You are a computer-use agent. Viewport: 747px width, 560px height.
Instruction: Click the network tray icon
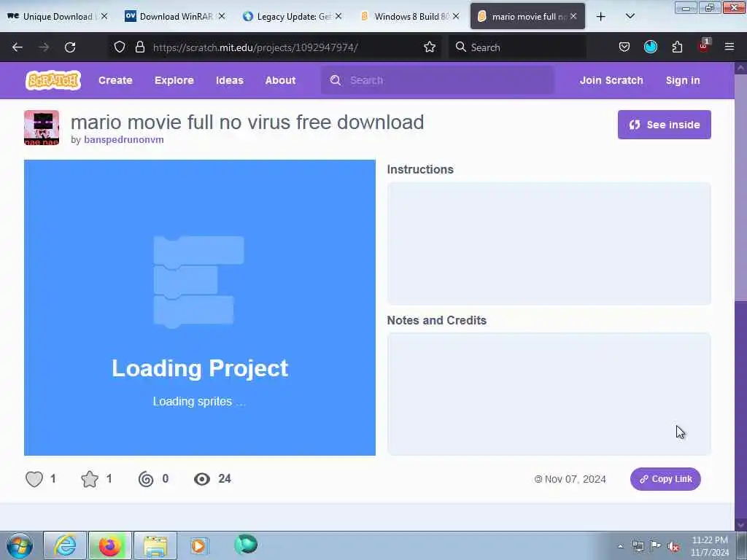point(638,546)
